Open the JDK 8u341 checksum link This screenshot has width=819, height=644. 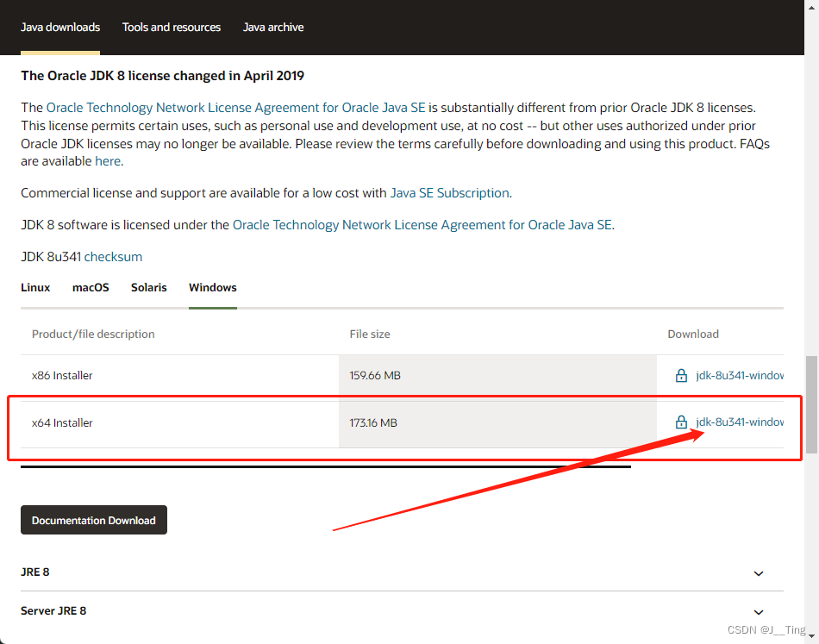tap(113, 257)
